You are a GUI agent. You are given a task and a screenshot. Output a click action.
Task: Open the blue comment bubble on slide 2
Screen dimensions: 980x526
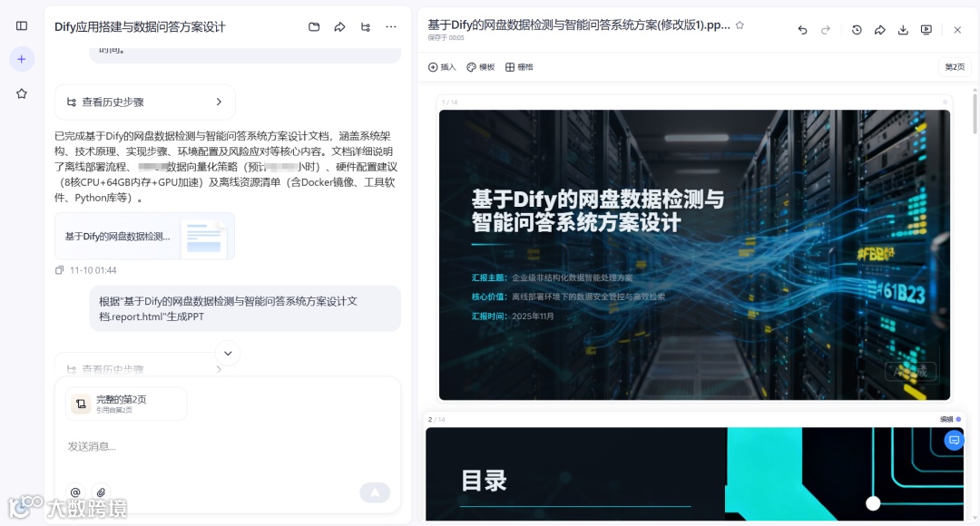pyautogui.click(x=954, y=441)
